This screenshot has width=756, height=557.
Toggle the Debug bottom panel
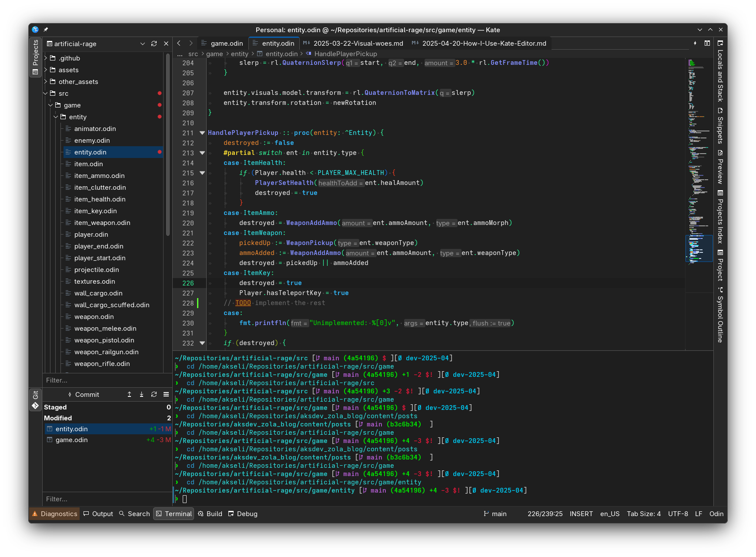pos(243,514)
